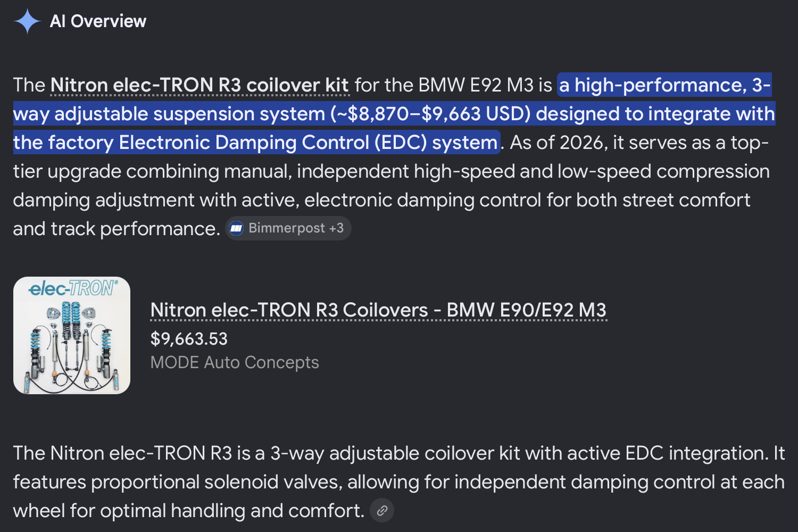Open Nitron elec-TRON R3 Coilovers - BMW E90/E92 M3 link
Screen dimensions: 798x532
(x=378, y=310)
